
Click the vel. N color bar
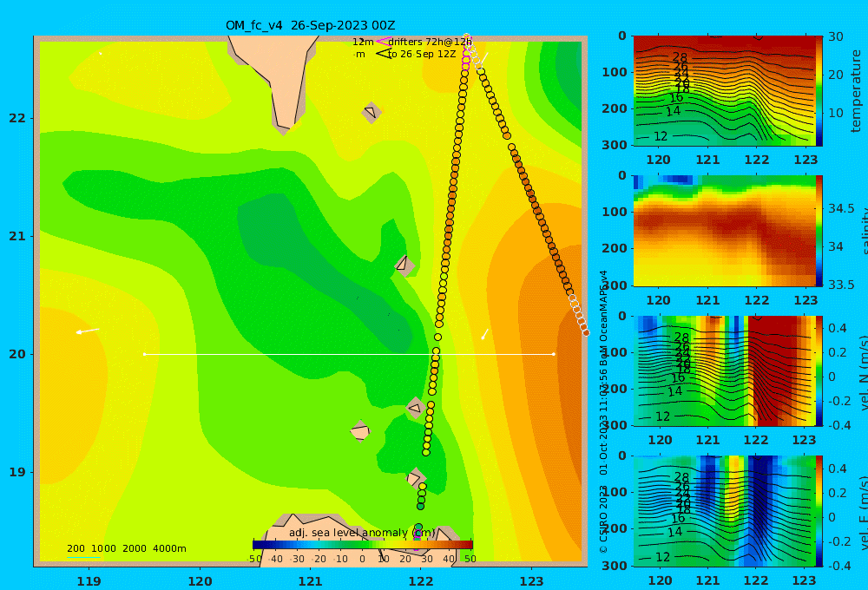click(x=819, y=370)
